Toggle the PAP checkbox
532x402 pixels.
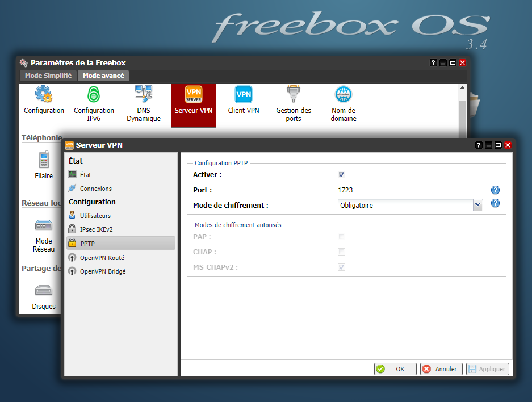coord(341,236)
